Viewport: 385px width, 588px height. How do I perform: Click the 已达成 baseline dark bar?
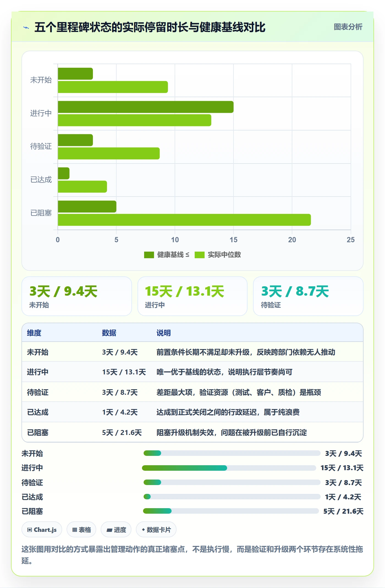pos(64,173)
